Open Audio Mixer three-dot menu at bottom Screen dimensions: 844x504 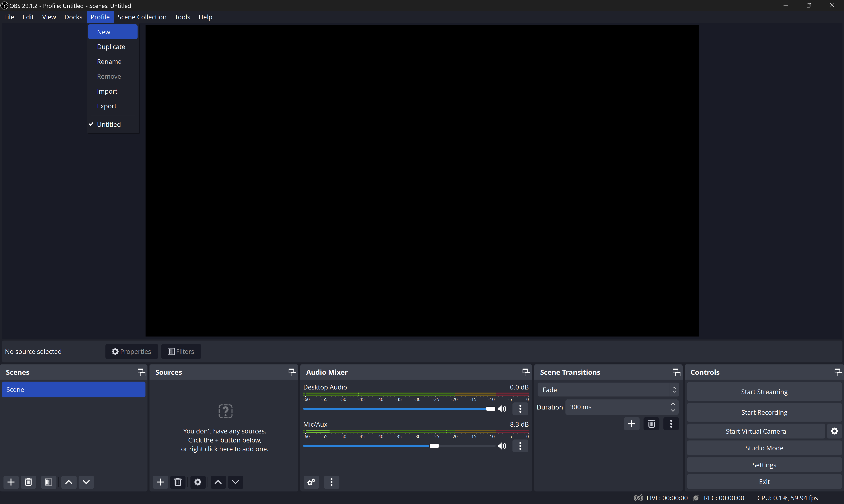pyautogui.click(x=332, y=482)
